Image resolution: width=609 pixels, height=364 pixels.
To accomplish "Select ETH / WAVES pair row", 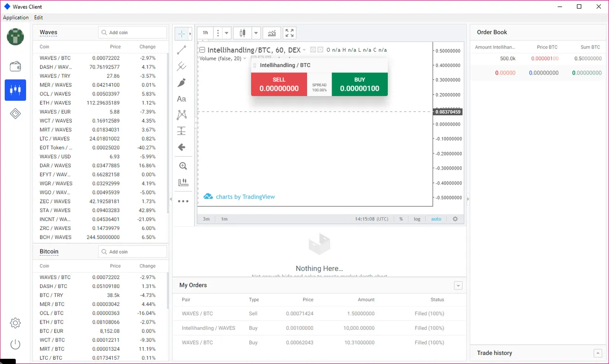I will pyautogui.click(x=100, y=103).
